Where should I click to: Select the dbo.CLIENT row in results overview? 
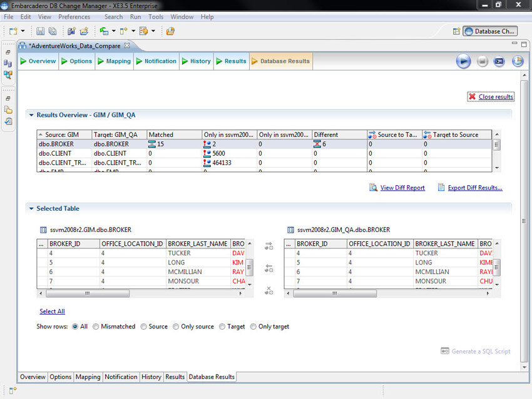click(x=264, y=154)
